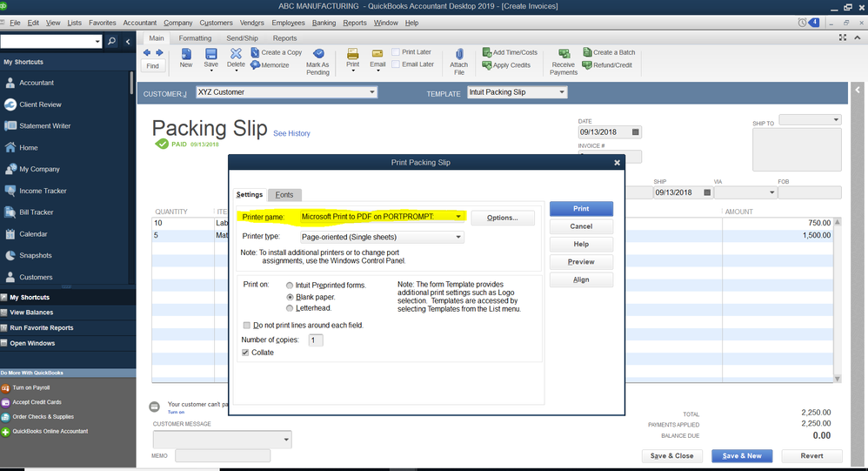Click the sidebar search magnifier icon
Viewport: 868px width, 471px height.
click(112, 42)
